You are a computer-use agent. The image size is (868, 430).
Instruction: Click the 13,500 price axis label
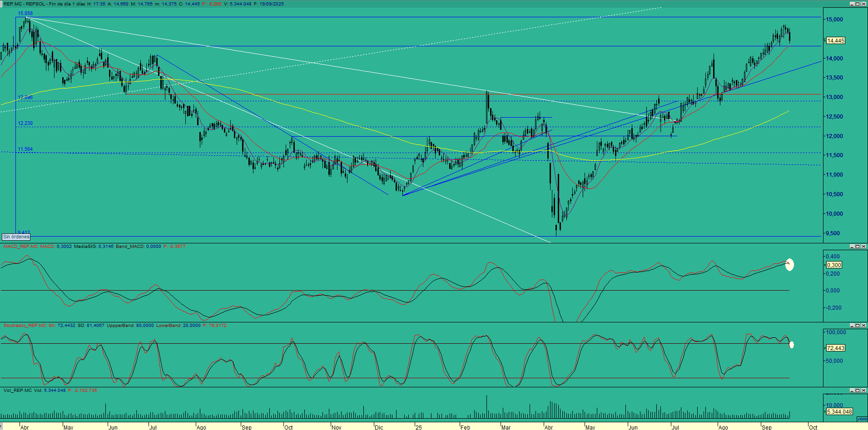click(x=834, y=78)
